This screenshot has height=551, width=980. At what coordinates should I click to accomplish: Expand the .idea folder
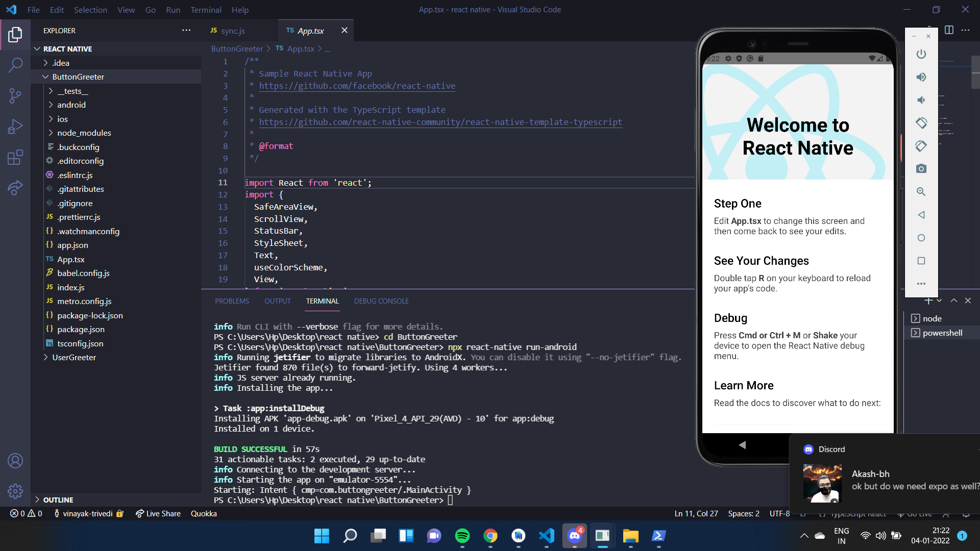coord(116,63)
